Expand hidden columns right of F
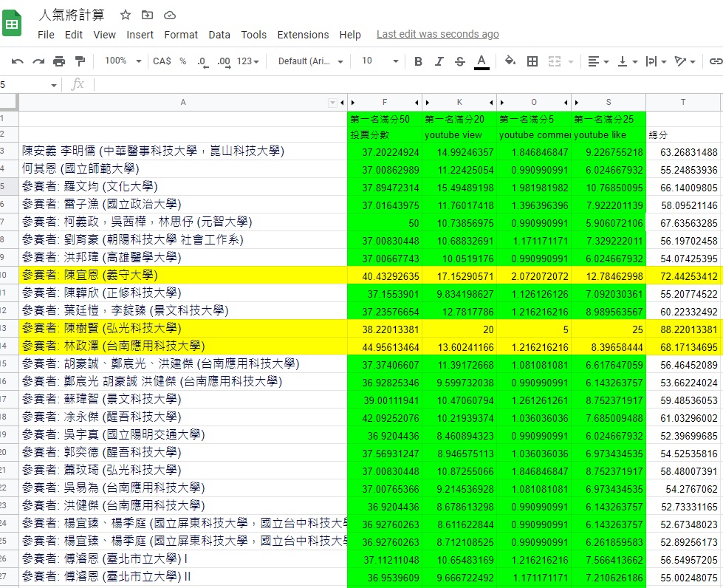This screenshot has width=723, height=588. pyautogui.click(x=417, y=103)
